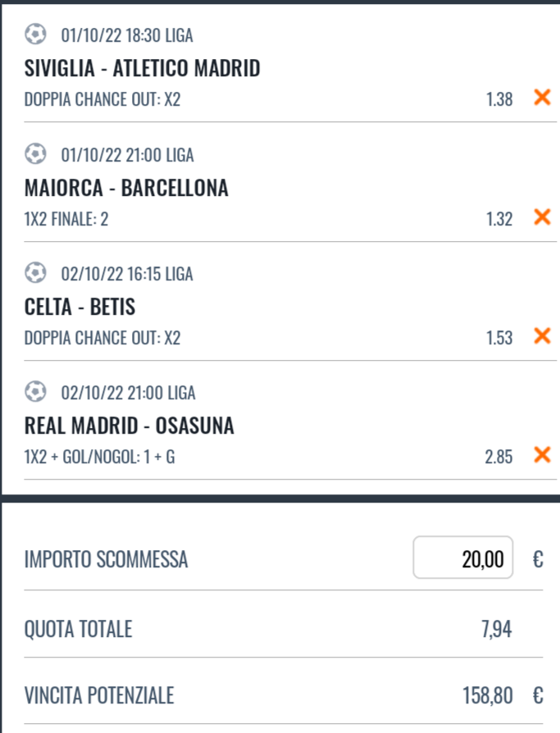The image size is (560, 733).
Task: Open the Celta - Betis match
Action: point(80,307)
